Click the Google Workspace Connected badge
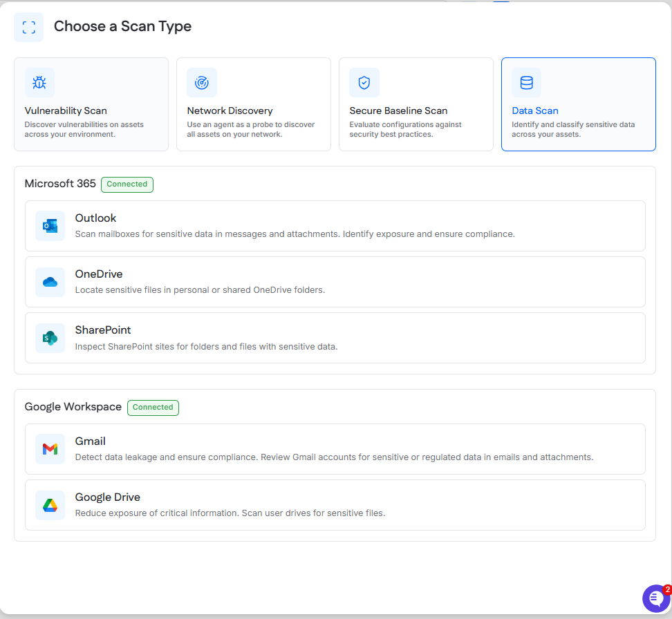This screenshot has width=672, height=619. point(153,408)
